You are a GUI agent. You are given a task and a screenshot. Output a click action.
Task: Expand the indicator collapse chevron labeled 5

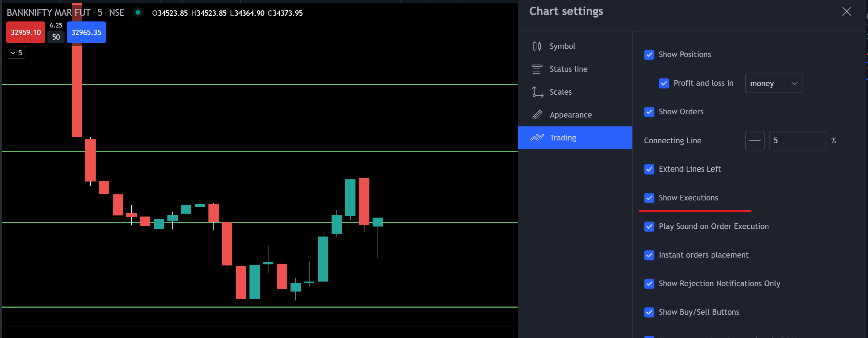(16, 53)
